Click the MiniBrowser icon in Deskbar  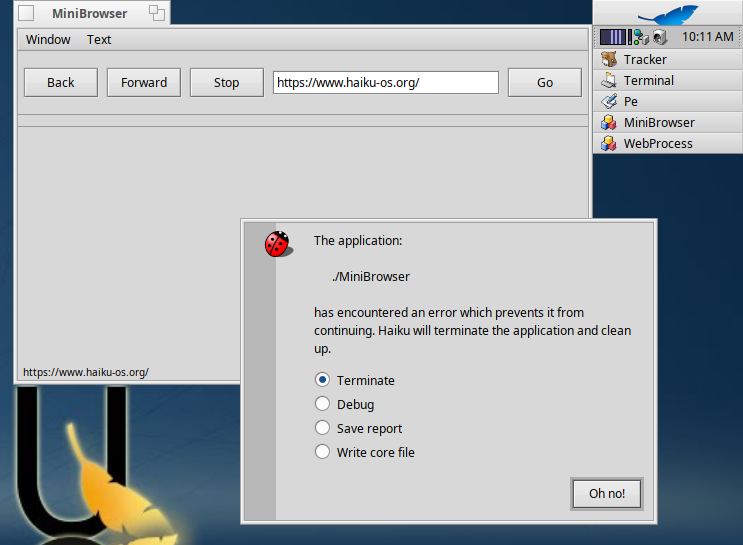point(609,123)
